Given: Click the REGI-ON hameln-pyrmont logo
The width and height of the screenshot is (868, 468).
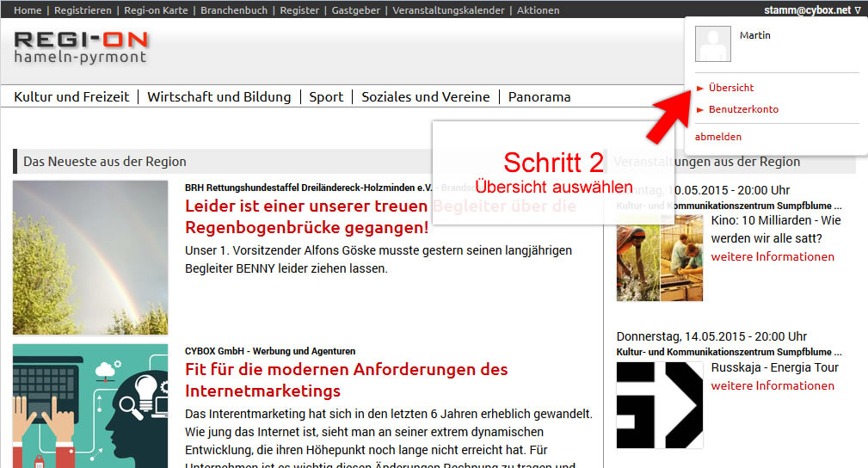Looking at the screenshot, I should (x=81, y=48).
